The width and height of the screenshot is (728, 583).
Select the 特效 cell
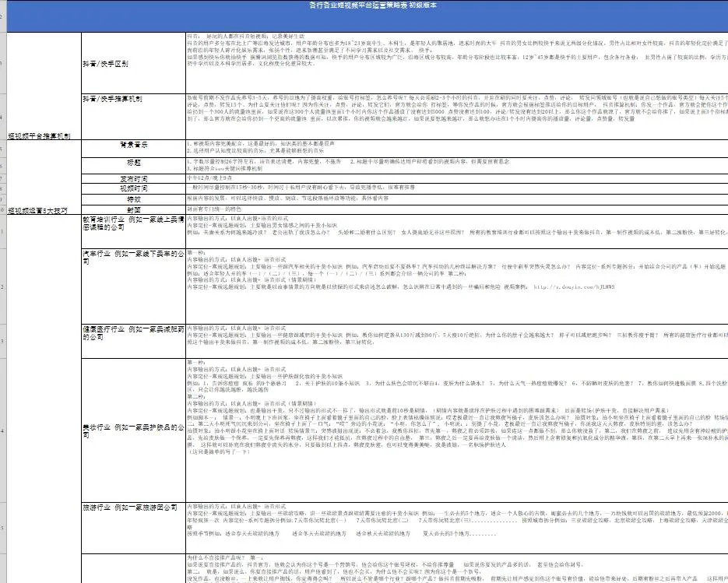point(133,198)
